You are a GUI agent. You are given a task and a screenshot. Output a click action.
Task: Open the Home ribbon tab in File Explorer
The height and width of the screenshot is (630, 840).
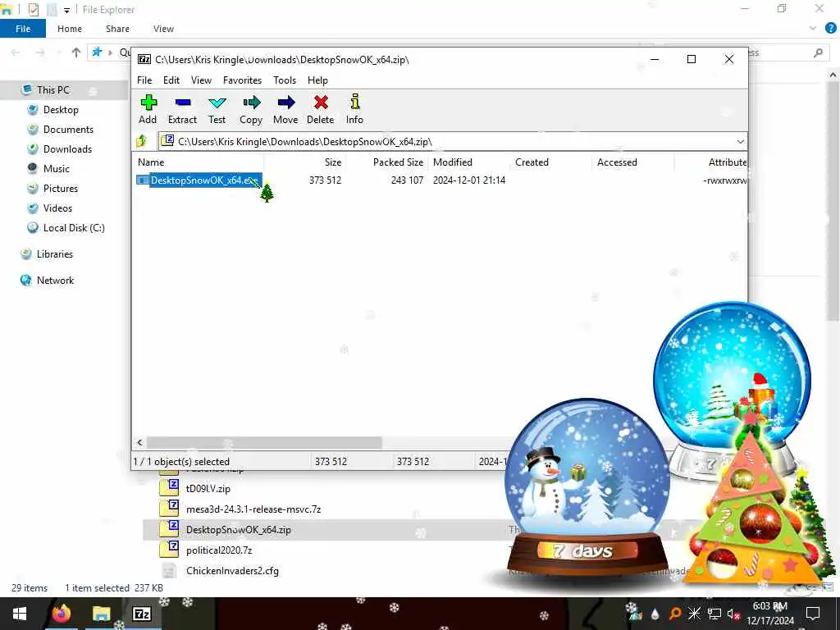(x=70, y=29)
